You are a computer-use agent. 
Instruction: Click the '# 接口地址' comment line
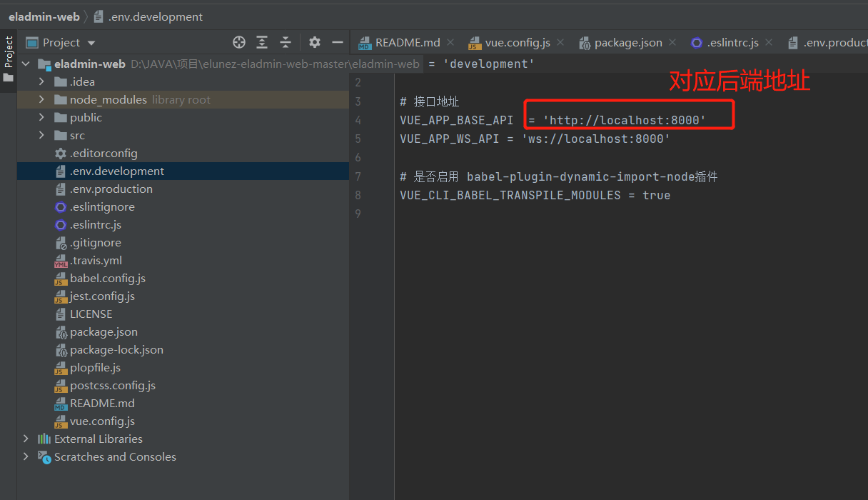[x=430, y=101]
